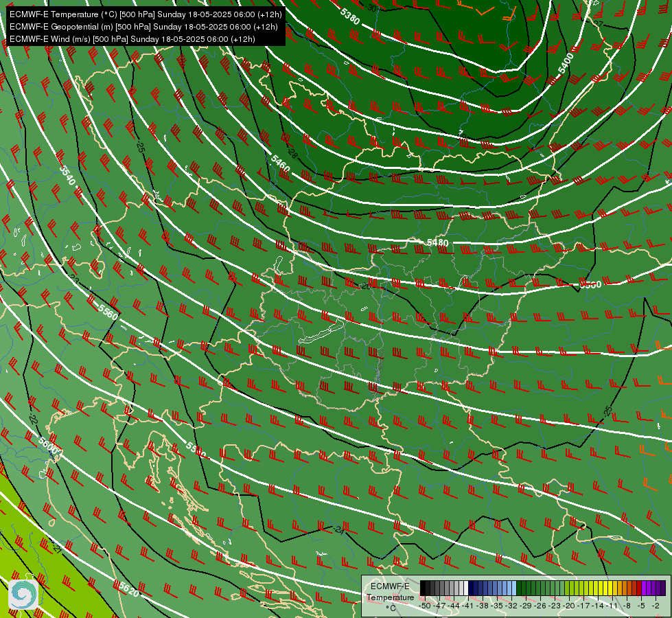Click the 5540 geopotential contour label
This screenshot has height=618, width=672.
tap(67, 175)
